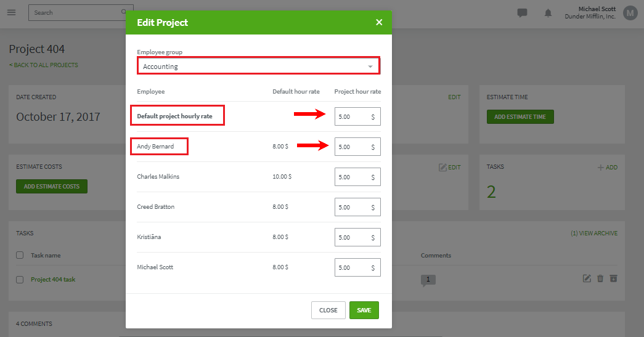Edit Kristiāna's project hour rate
Image resolution: width=644 pixels, height=337 pixels.
pos(357,237)
